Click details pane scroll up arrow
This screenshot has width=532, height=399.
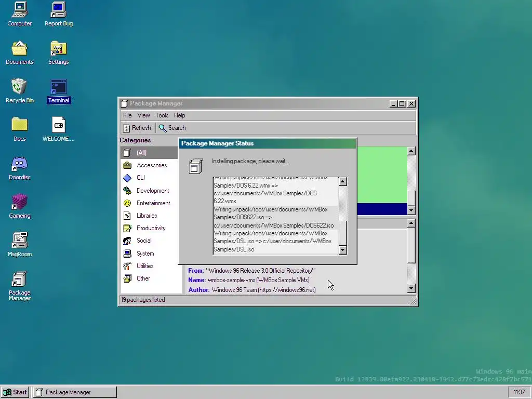click(411, 223)
